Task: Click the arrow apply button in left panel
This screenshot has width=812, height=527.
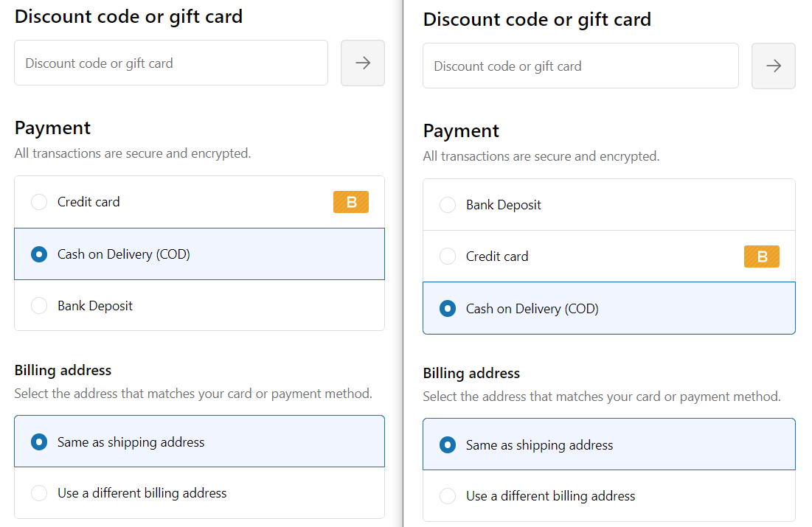Action: [362, 63]
